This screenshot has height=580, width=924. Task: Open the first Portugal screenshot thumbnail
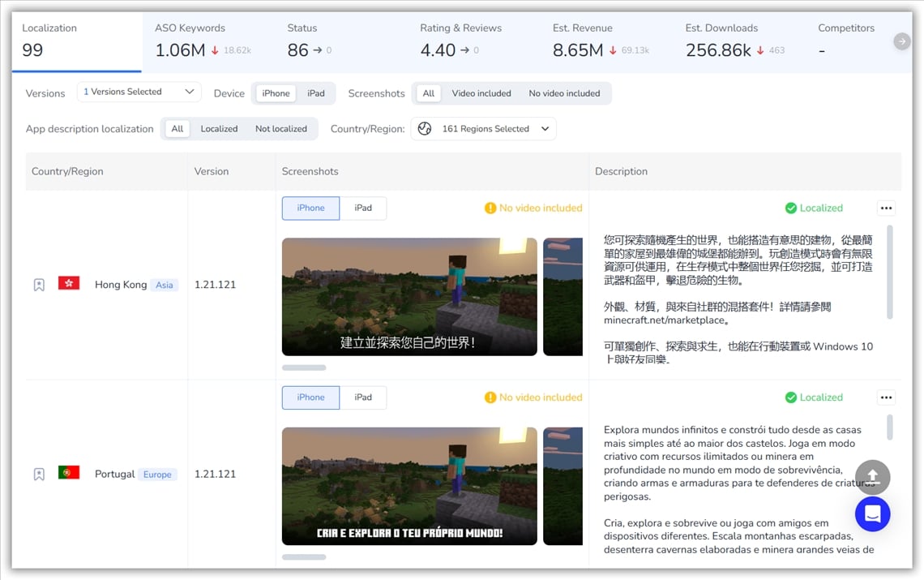pos(409,486)
